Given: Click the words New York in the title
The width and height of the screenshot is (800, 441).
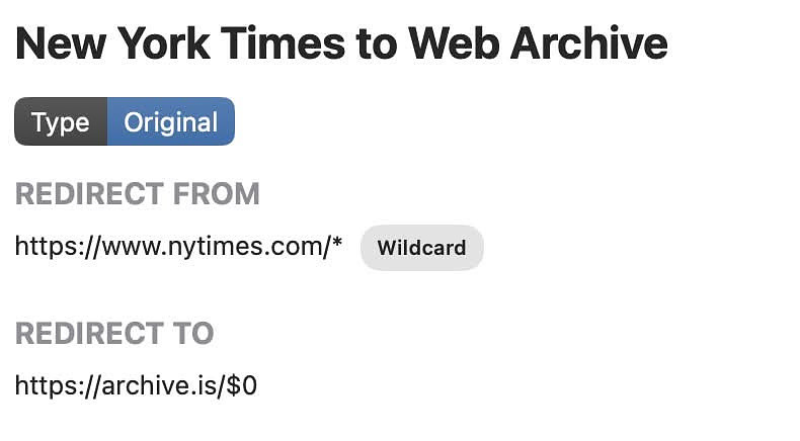Looking at the screenshot, I should (113, 44).
